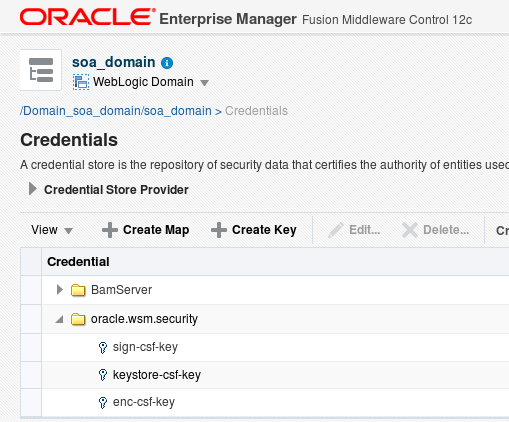Open the WebLogic Domain dropdown menu

click(x=204, y=83)
